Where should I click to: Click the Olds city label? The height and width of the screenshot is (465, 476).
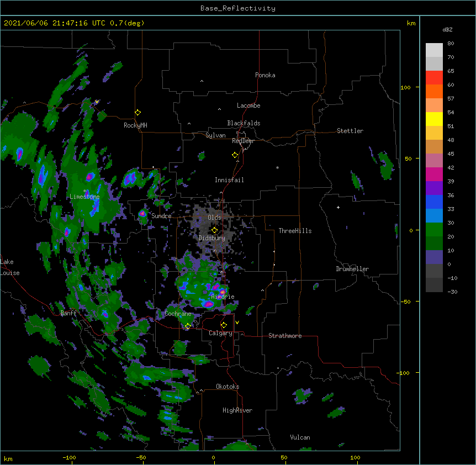214,218
